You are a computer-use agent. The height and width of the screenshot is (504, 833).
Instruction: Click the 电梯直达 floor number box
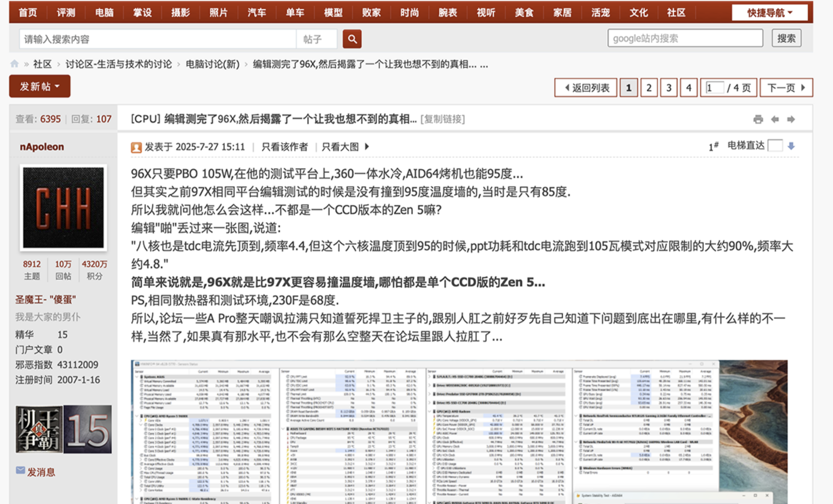pyautogui.click(x=775, y=145)
